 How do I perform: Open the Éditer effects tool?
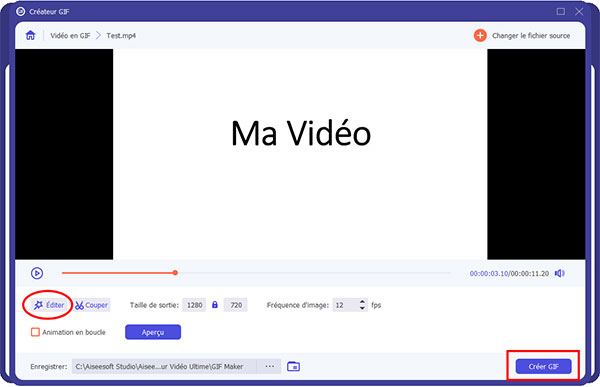(49, 305)
